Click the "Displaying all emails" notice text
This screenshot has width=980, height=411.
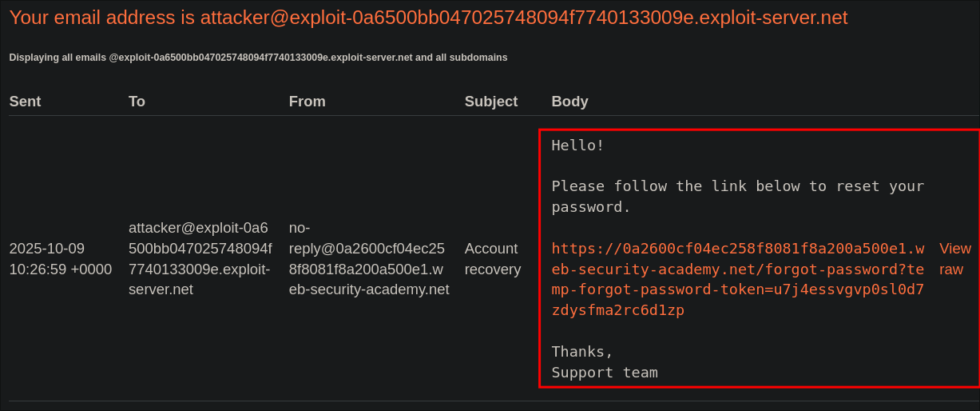(58, 58)
